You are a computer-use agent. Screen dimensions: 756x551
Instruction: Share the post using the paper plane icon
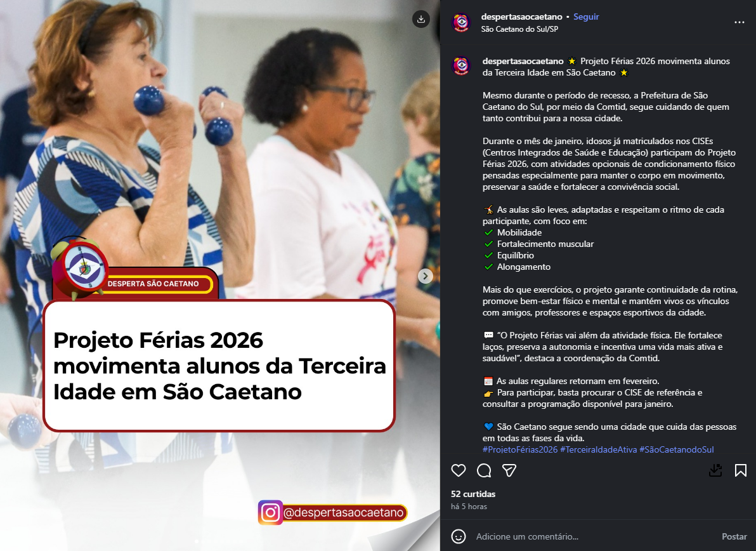pyautogui.click(x=510, y=470)
